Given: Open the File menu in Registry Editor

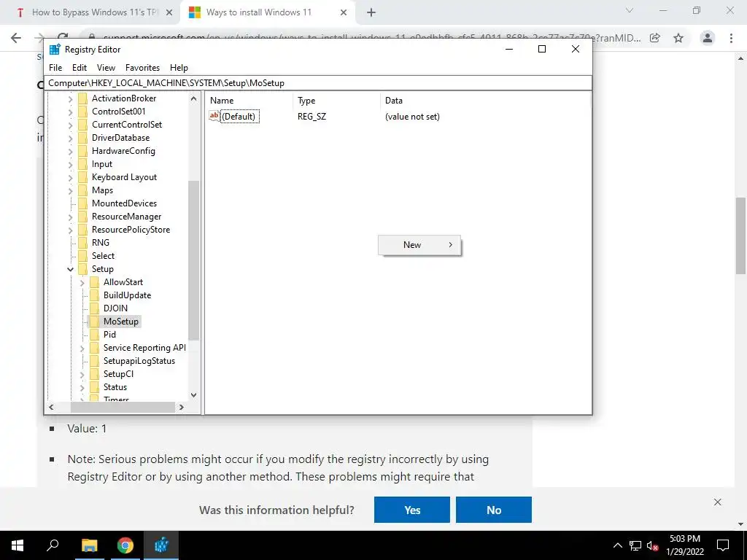Looking at the screenshot, I should coord(55,68).
